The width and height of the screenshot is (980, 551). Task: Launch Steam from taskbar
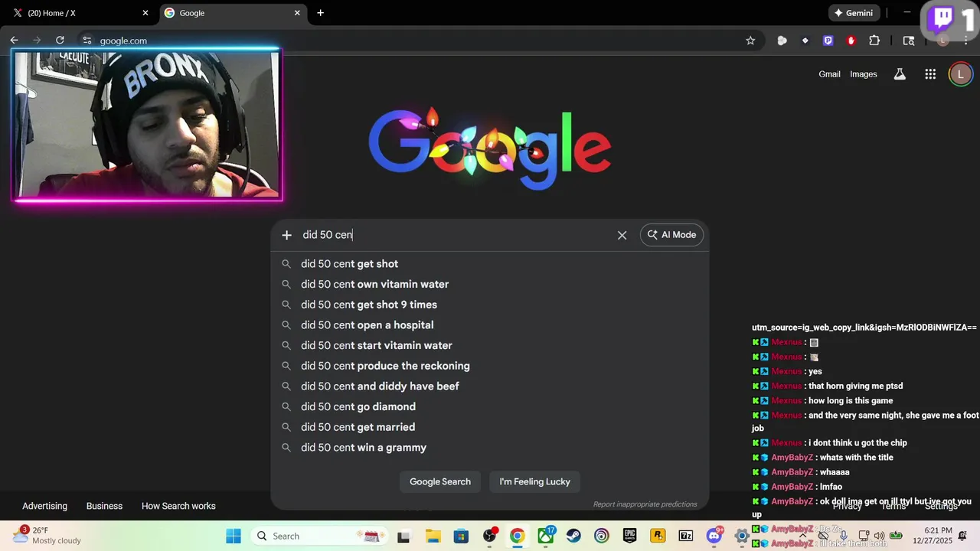[573, 536]
